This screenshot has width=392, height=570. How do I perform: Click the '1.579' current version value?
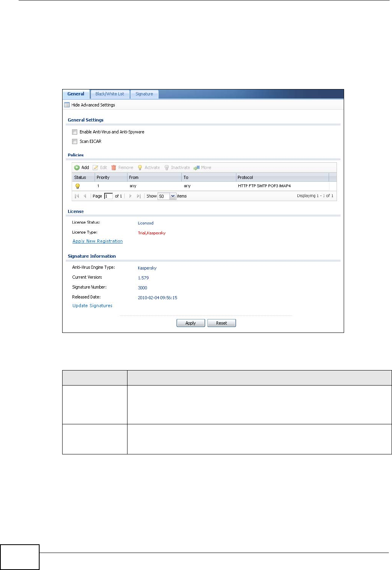coord(143,278)
